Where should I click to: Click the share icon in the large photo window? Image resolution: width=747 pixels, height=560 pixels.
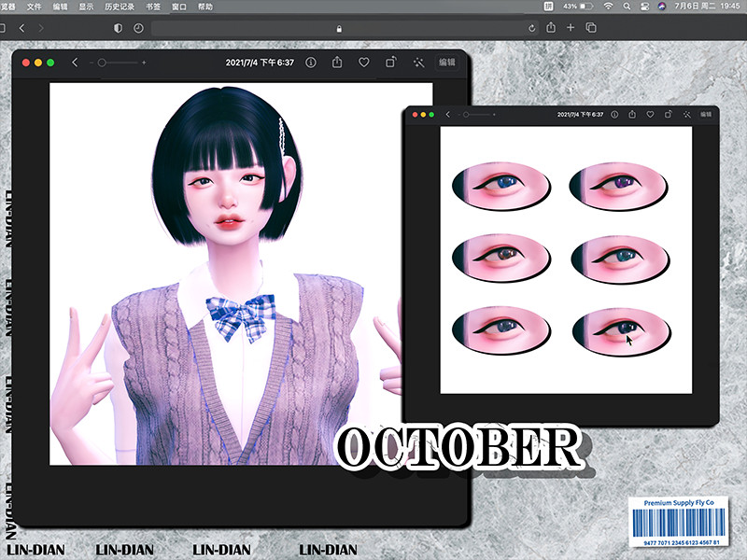[337, 63]
